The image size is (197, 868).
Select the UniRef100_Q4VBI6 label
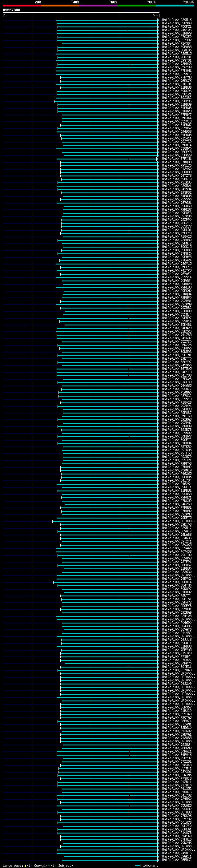[x=176, y=853]
